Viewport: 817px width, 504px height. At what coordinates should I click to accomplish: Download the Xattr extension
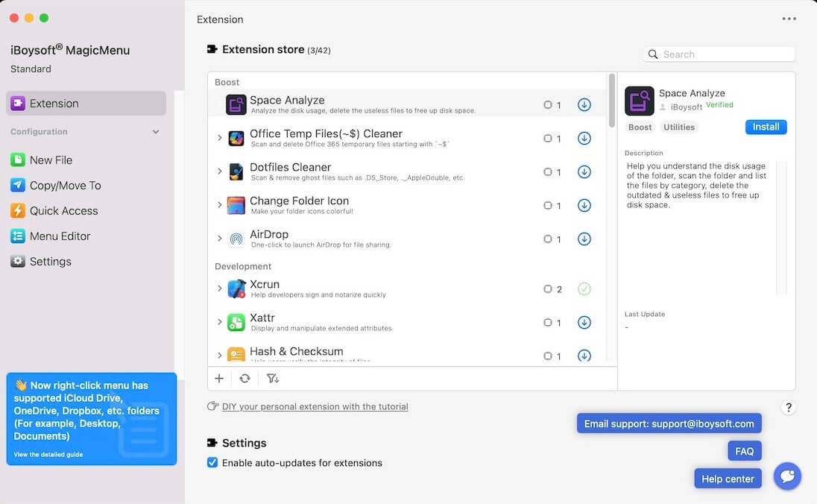point(584,322)
